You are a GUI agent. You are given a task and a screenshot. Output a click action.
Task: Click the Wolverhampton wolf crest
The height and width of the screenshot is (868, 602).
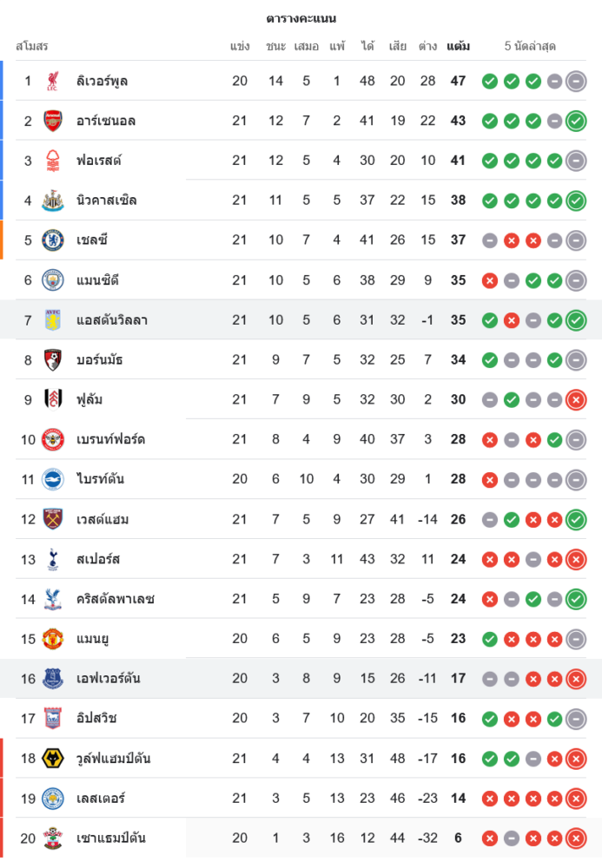coord(53,759)
